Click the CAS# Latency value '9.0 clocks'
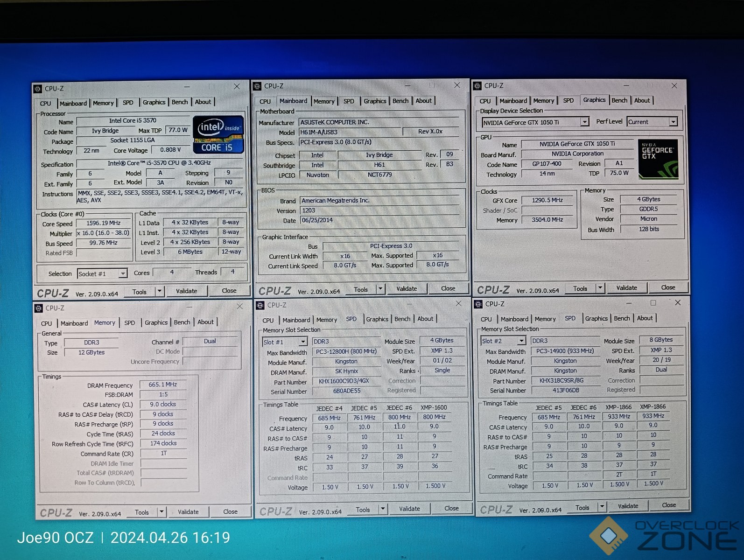 click(163, 405)
